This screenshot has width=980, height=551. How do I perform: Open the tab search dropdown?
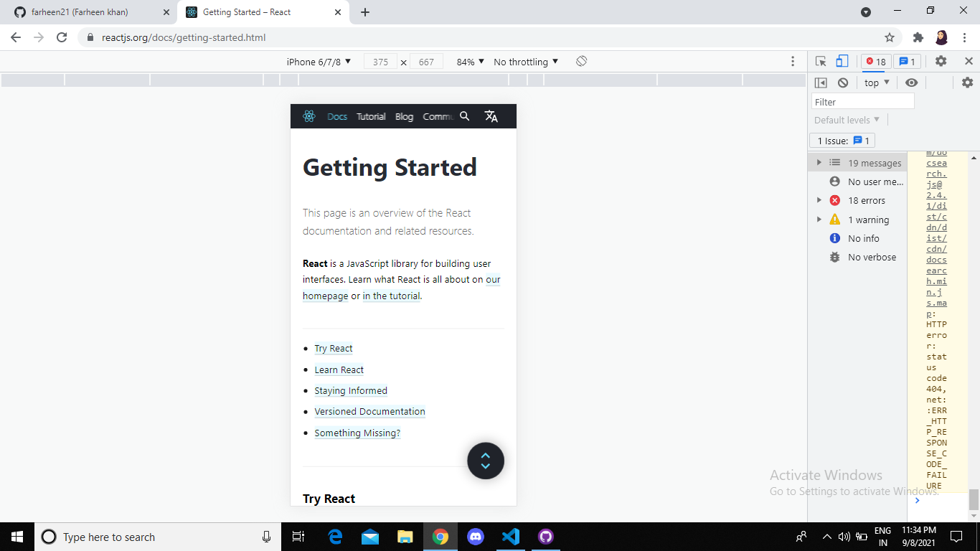coord(866,12)
